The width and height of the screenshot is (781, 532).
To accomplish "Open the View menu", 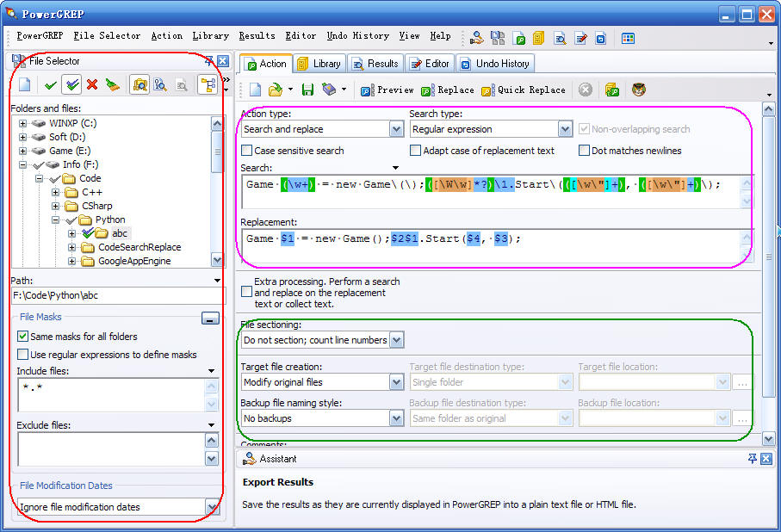I will pos(409,35).
